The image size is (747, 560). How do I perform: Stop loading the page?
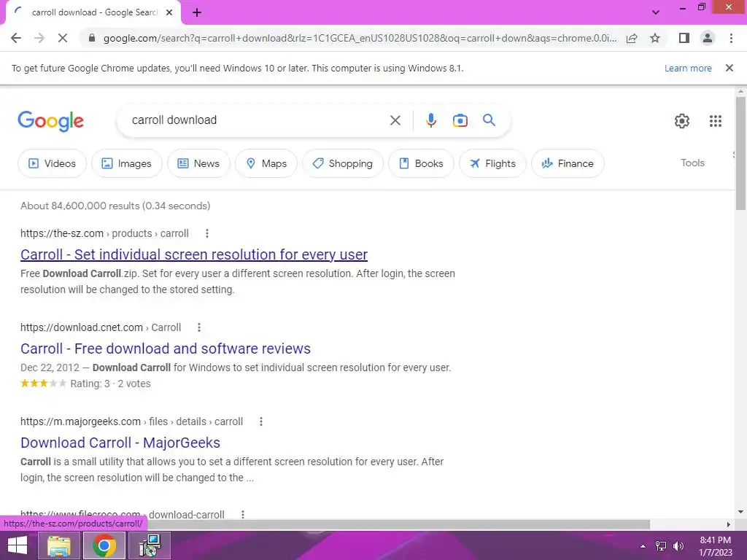(63, 38)
